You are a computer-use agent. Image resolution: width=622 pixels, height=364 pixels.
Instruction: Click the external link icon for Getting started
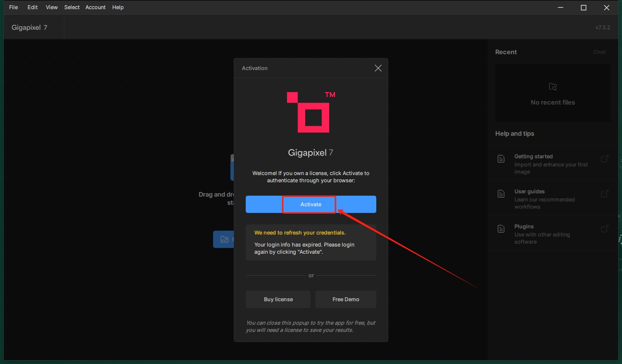tap(605, 159)
